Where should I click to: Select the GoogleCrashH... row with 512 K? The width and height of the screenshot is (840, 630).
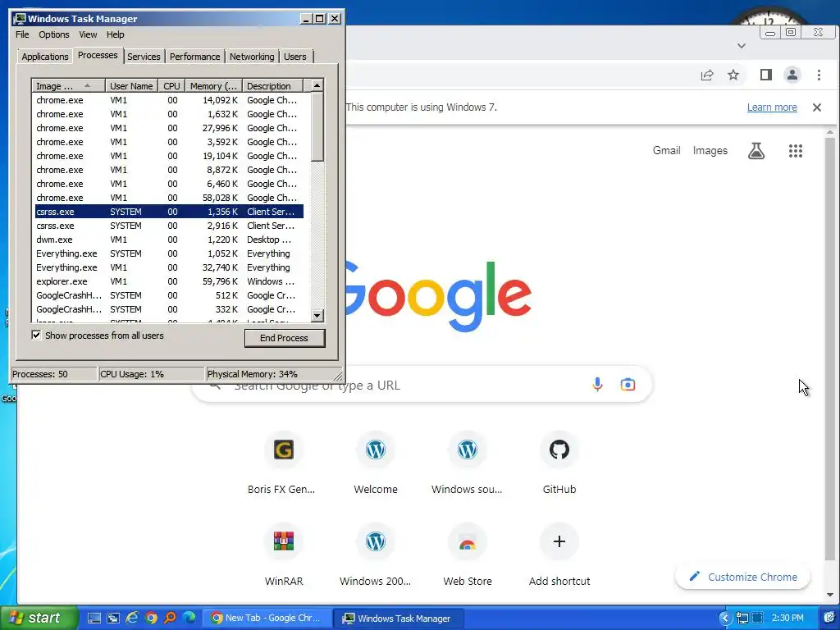point(169,295)
